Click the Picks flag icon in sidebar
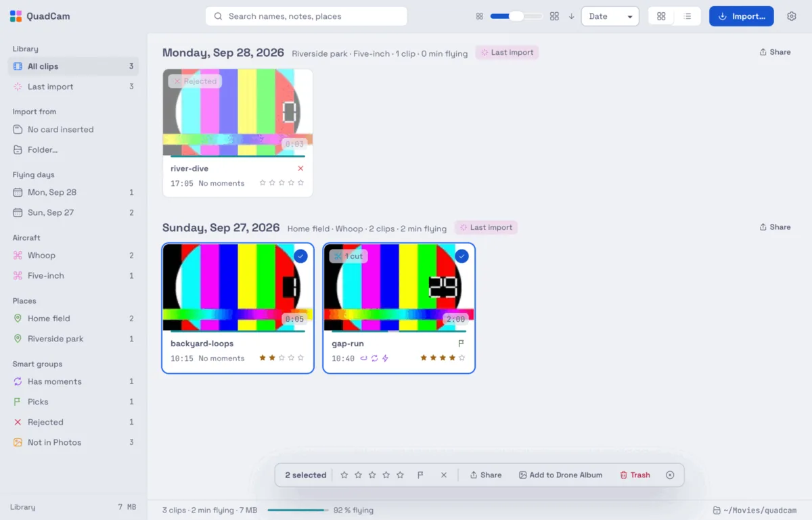 tap(18, 402)
